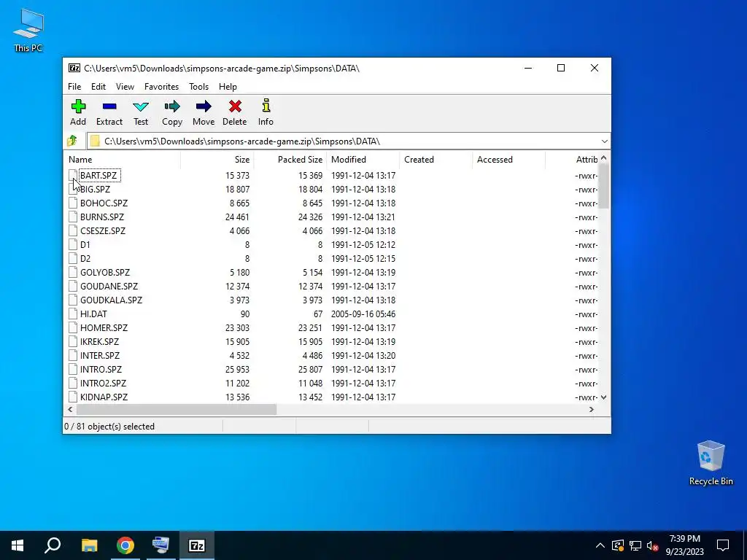Select This PC desktop icon
747x560 pixels.
28,31
